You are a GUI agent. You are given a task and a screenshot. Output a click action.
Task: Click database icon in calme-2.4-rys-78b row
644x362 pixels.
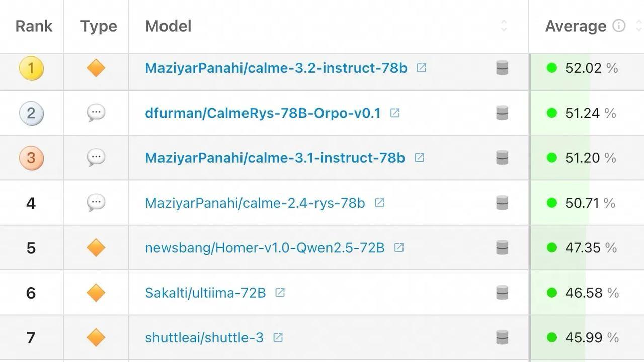point(502,203)
